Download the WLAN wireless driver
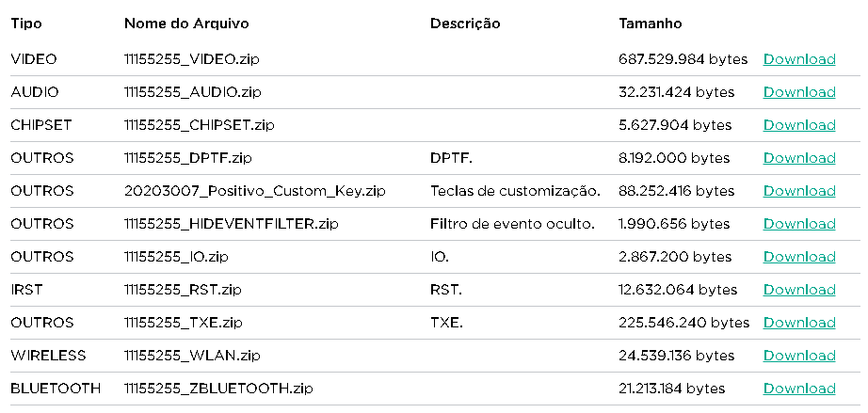868x413 pixels. coord(799,356)
